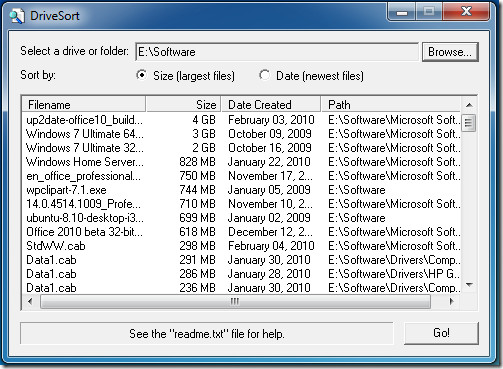Image resolution: width=503 pixels, height=369 pixels.
Task: Select the StdWW.cab file row
Action: tap(242, 246)
